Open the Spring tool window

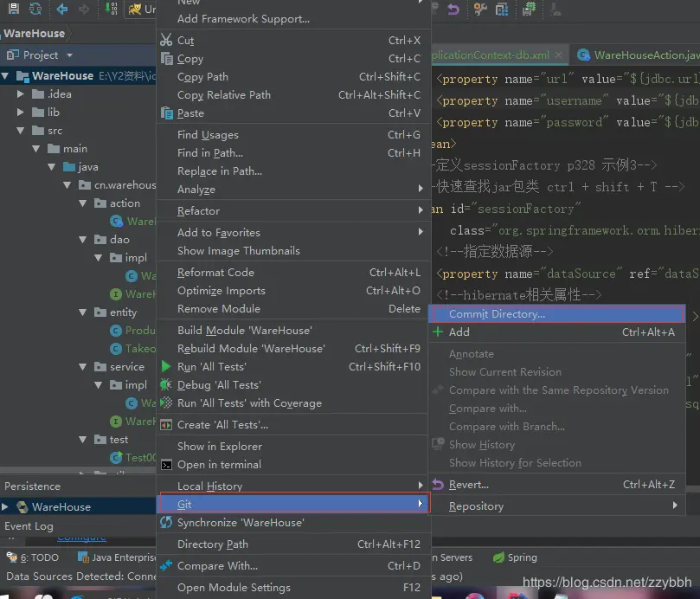point(515,557)
